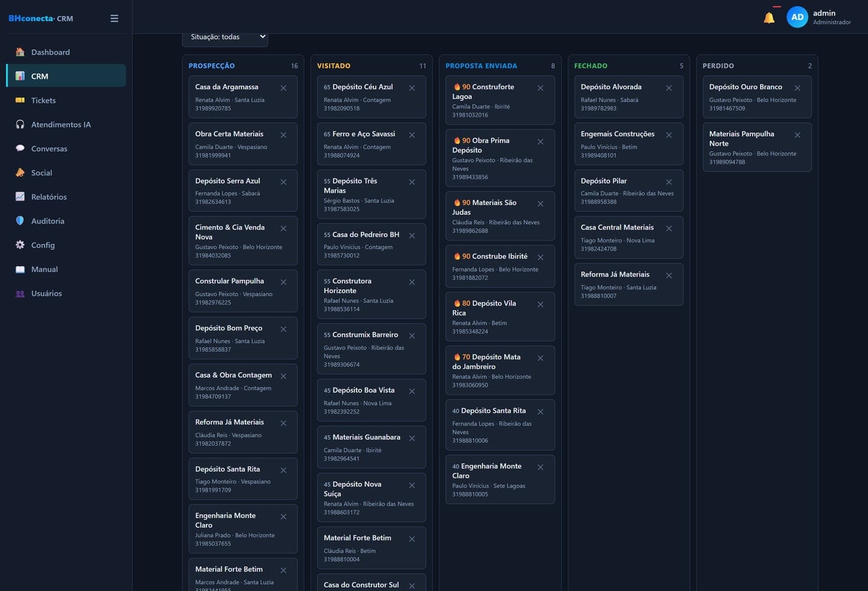Open Casa do Pedreiro BH card
This screenshot has width=868, height=591.
[371, 244]
